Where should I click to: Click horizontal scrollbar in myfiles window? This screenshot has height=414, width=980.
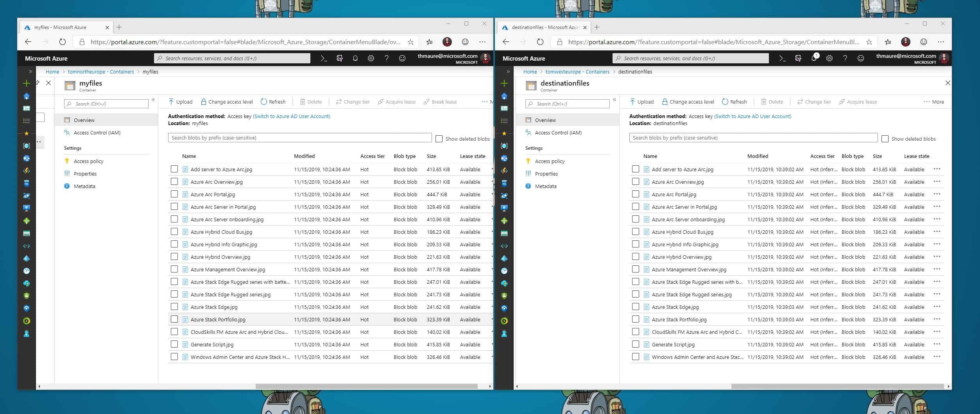(367, 386)
